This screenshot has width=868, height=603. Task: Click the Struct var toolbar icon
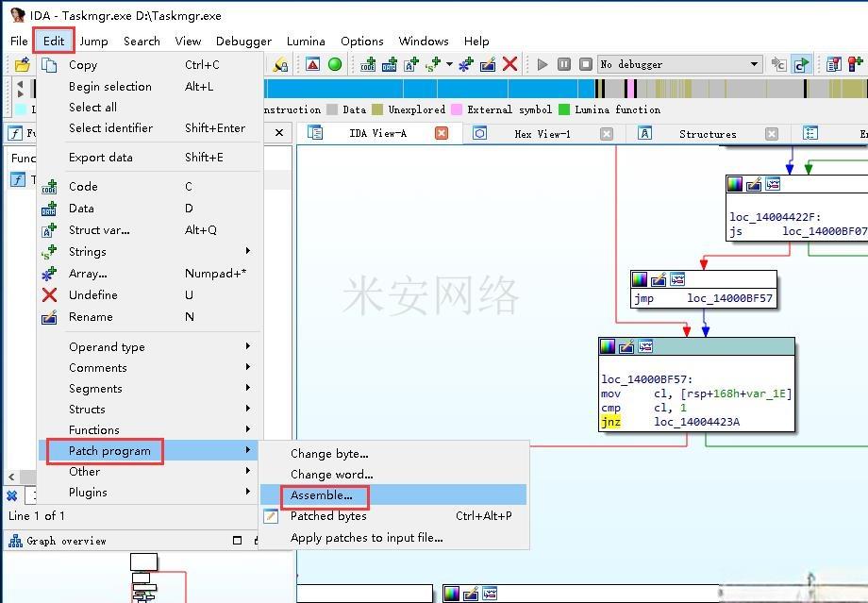411,65
